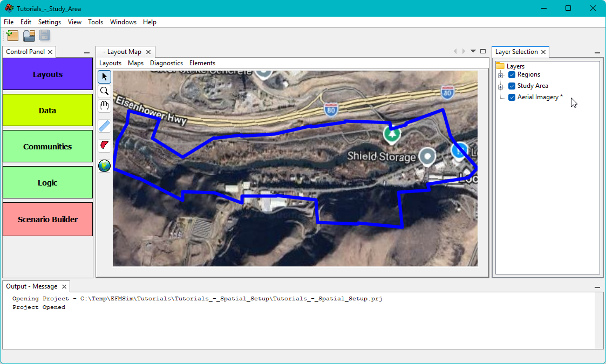
Task: Pick the ruler measure tool
Action: point(104,126)
